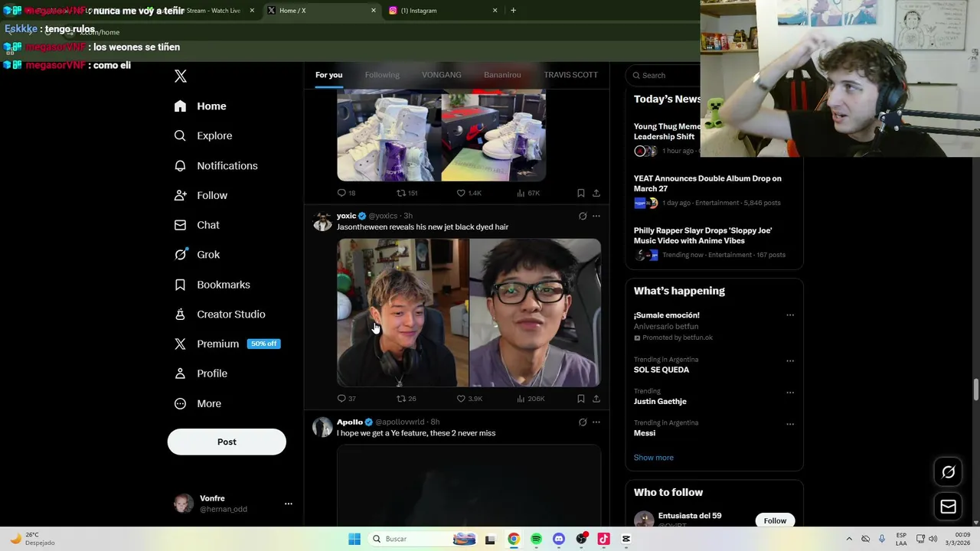The height and width of the screenshot is (551, 980).
Task: Switch to the Following tab
Action: (382, 75)
